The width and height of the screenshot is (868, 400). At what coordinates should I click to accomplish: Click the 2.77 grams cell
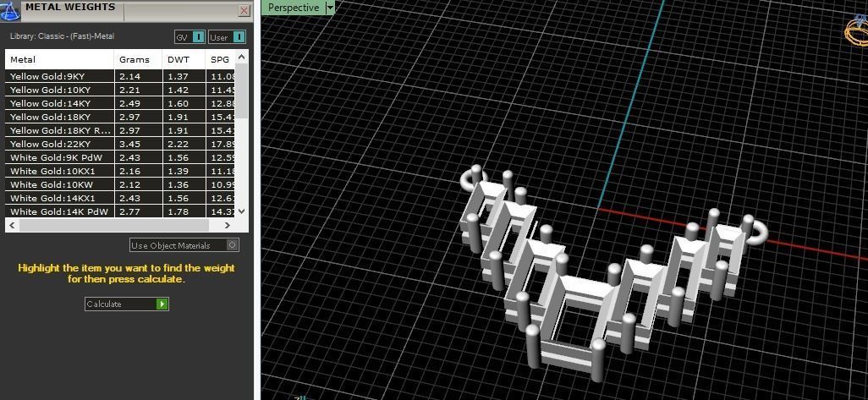(x=139, y=211)
